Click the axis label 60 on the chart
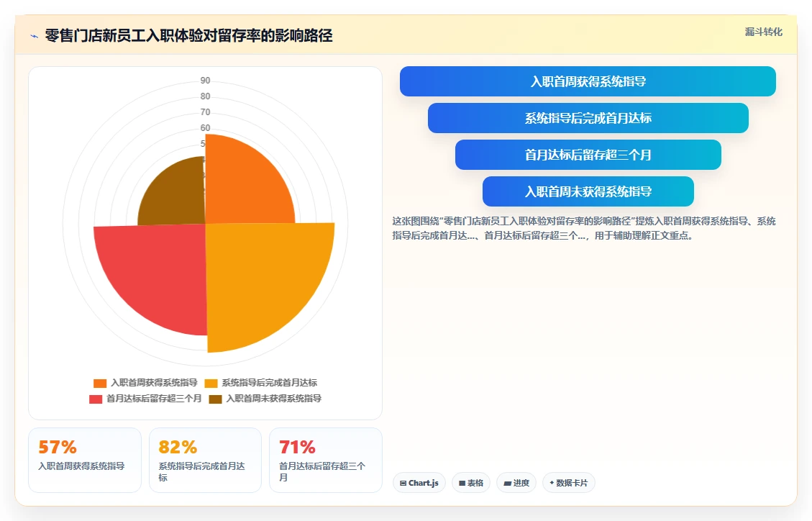Image resolution: width=812 pixels, height=521 pixels. [205, 128]
